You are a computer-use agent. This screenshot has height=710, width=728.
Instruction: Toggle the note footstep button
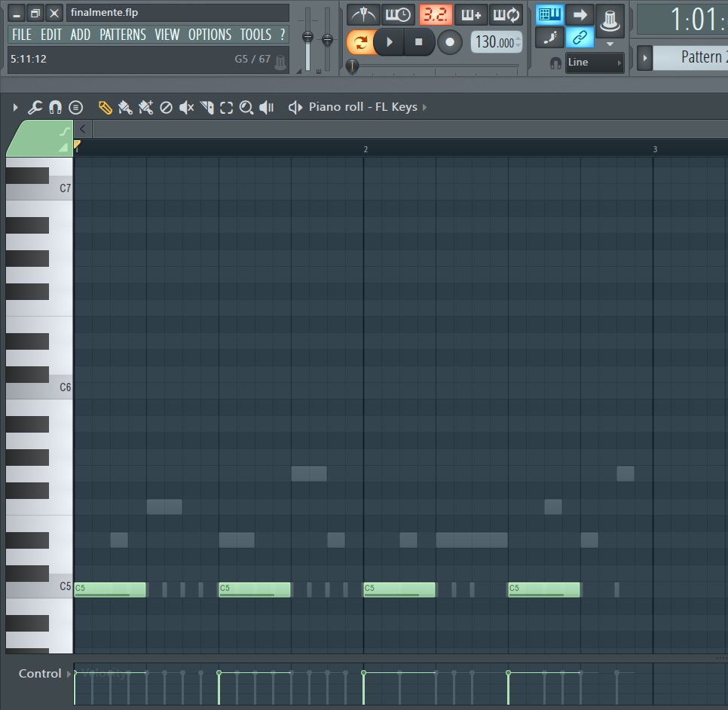tap(549, 37)
